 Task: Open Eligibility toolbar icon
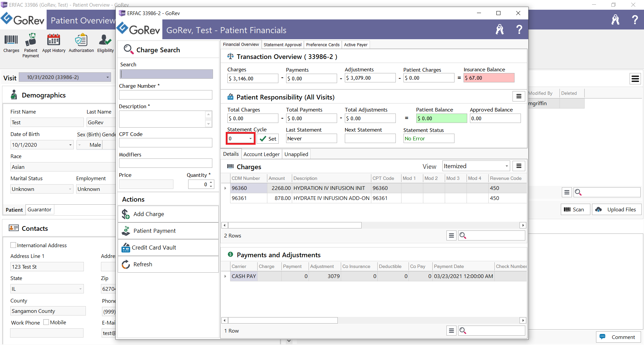tap(105, 43)
